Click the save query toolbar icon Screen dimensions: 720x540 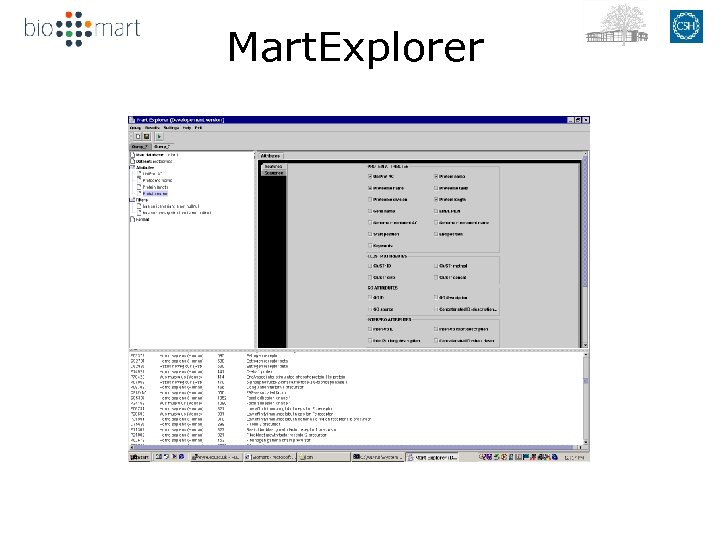click(146, 136)
